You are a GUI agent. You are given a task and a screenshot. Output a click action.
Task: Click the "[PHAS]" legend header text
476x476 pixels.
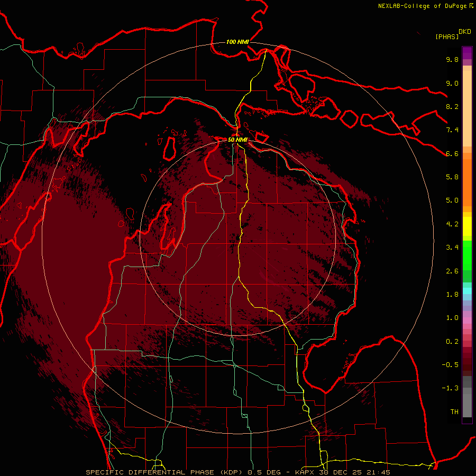click(x=447, y=36)
